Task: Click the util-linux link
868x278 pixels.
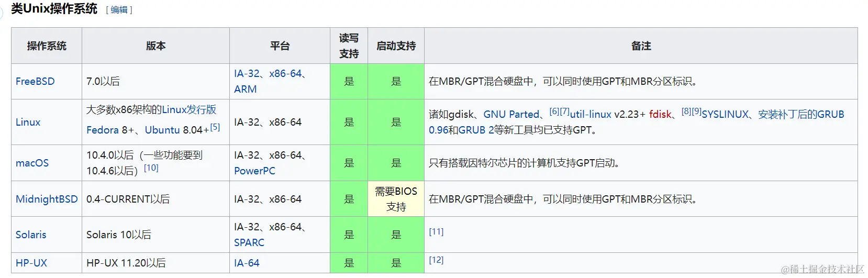Action: (x=591, y=114)
